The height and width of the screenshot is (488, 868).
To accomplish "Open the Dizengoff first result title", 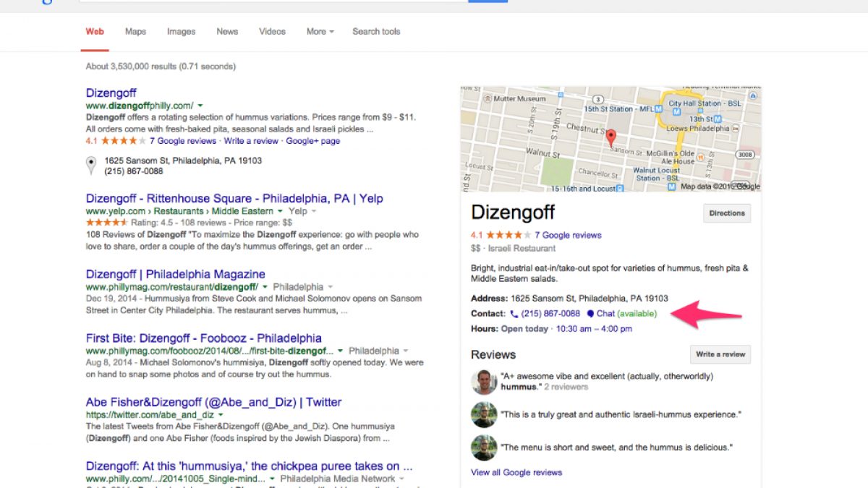I will [x=111, y=93].
